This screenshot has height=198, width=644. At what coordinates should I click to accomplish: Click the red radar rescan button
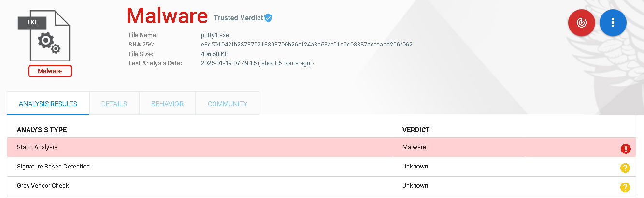click(582, 23)
